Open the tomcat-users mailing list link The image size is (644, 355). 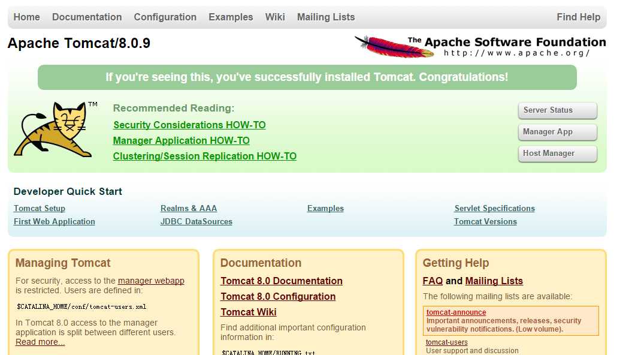(447, 342)
